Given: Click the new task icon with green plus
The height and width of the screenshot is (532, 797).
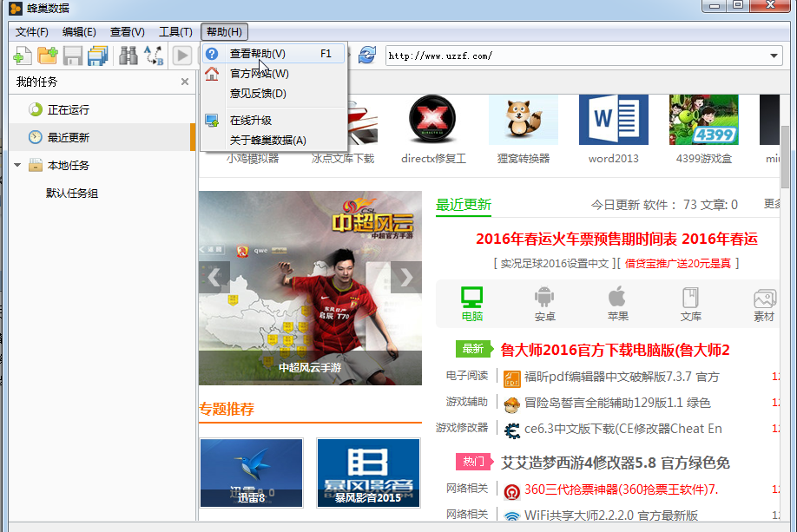Looking at the screenshot, I should tap(23, 56).
